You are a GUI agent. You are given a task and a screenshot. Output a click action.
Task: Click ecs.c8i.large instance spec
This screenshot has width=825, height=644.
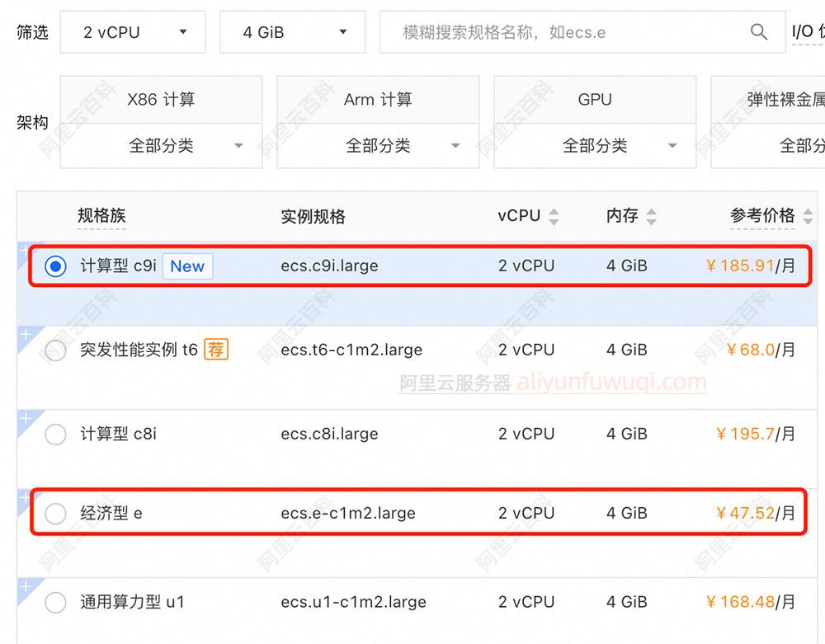pyautogui.click(x=329, y=435)
